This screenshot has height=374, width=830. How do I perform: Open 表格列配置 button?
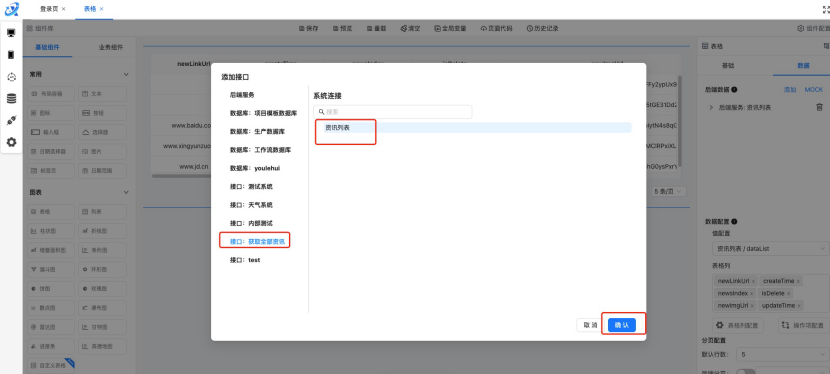pyautogui.click(x=738, y=325)
